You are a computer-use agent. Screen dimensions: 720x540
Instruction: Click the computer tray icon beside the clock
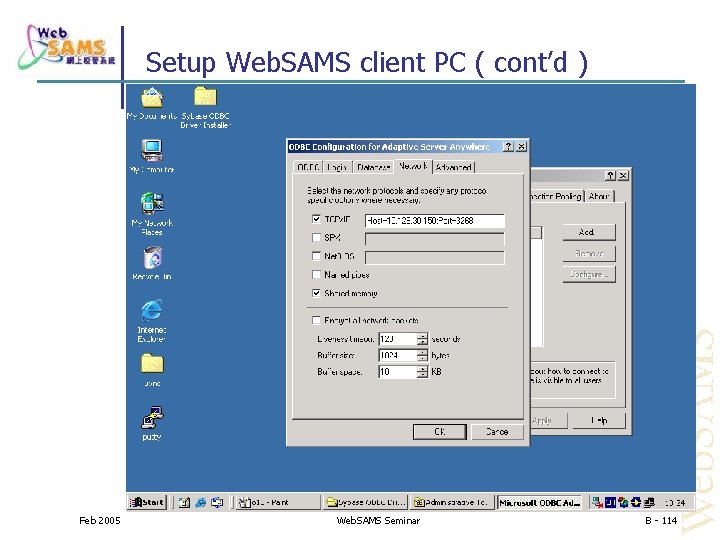[x=649, y=502]
